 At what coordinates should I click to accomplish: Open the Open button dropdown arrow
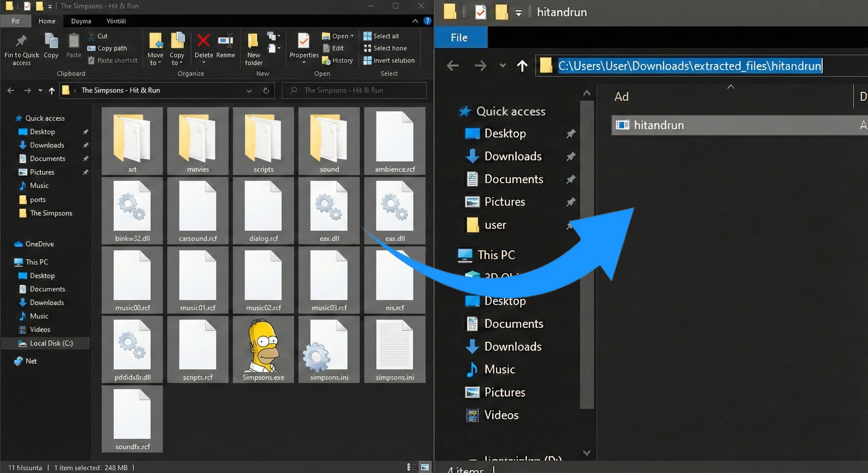pyautogui.click(x=352, y=36)
